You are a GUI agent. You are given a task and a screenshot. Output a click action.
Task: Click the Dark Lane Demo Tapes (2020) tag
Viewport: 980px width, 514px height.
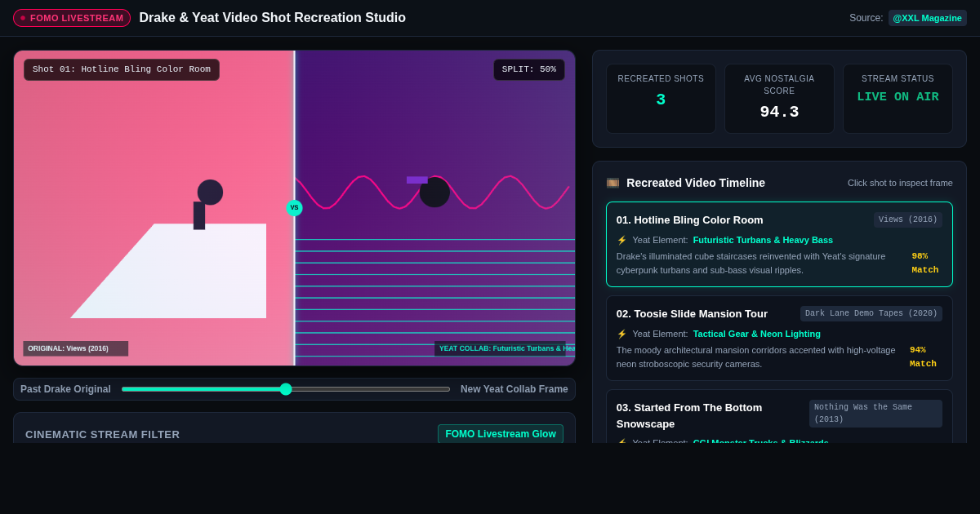click(871, 313)
